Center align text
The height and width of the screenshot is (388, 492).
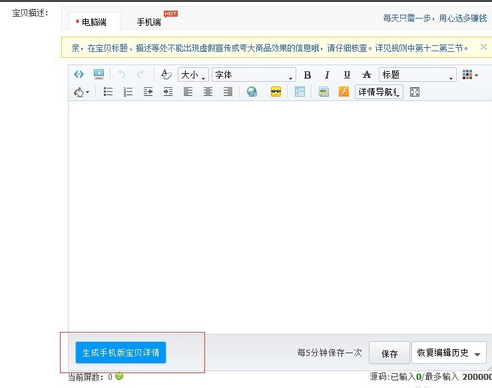[x=208, y=92]
